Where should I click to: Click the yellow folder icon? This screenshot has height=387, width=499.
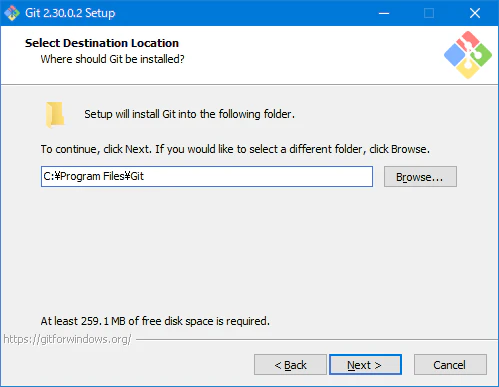[x=55, y=115]
